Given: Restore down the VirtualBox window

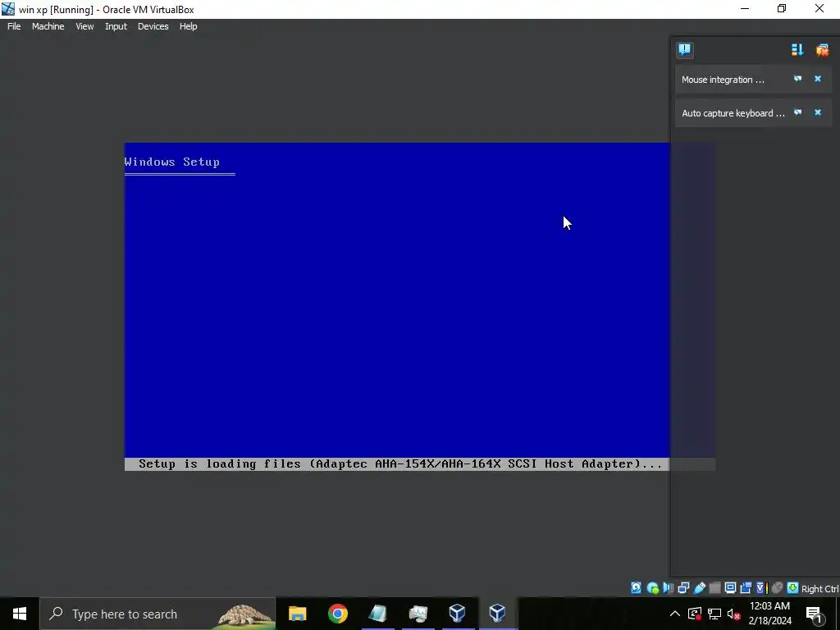Looking at the screenshot, I should [782, 8].
